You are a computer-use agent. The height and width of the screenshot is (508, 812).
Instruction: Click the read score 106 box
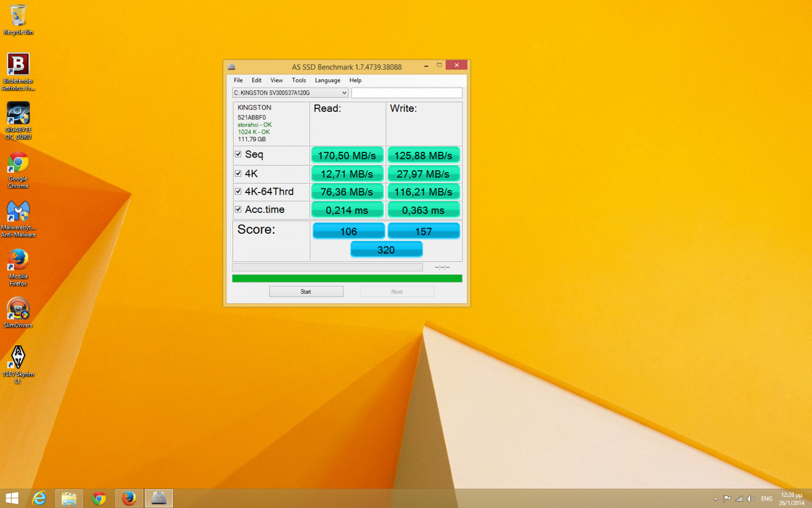(x=349, y=231)
